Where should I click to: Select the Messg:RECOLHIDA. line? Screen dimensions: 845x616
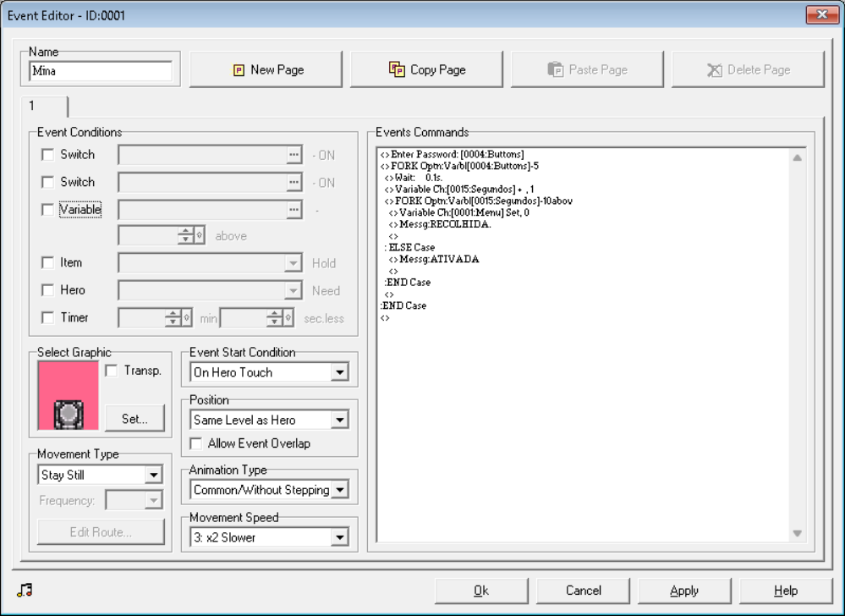pos(440,224)
